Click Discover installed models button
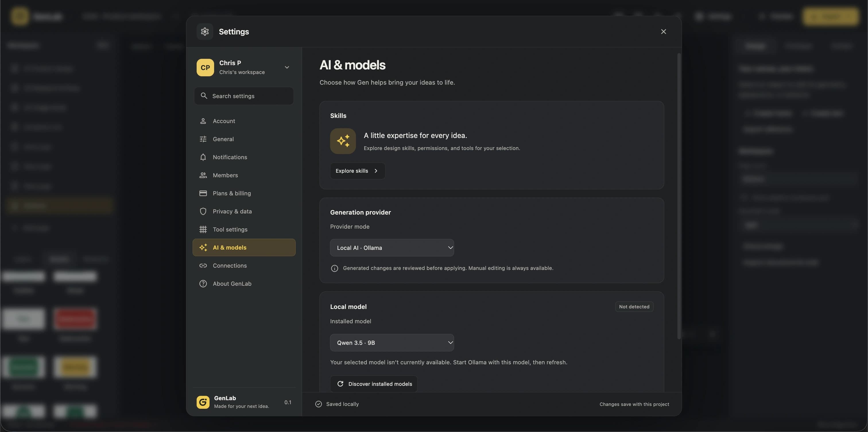 [x=373, y=384]
